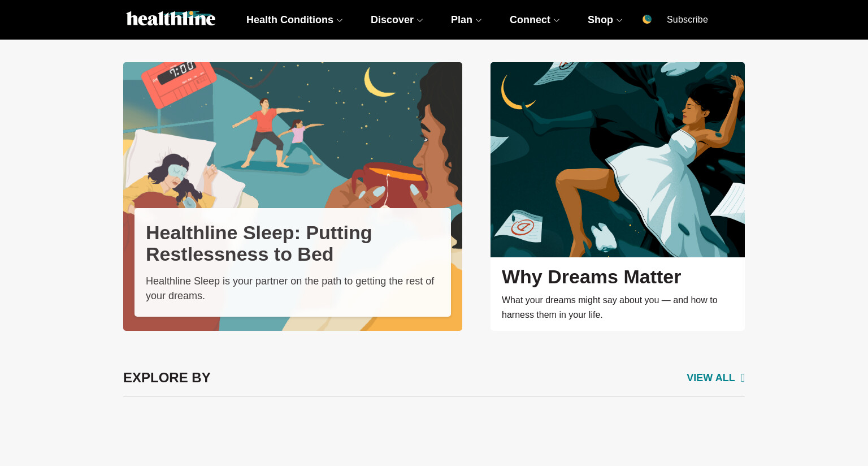Screen dimensions: 868x466
Task: Click the arrow icon next to View All
Action: click(743, 378)
